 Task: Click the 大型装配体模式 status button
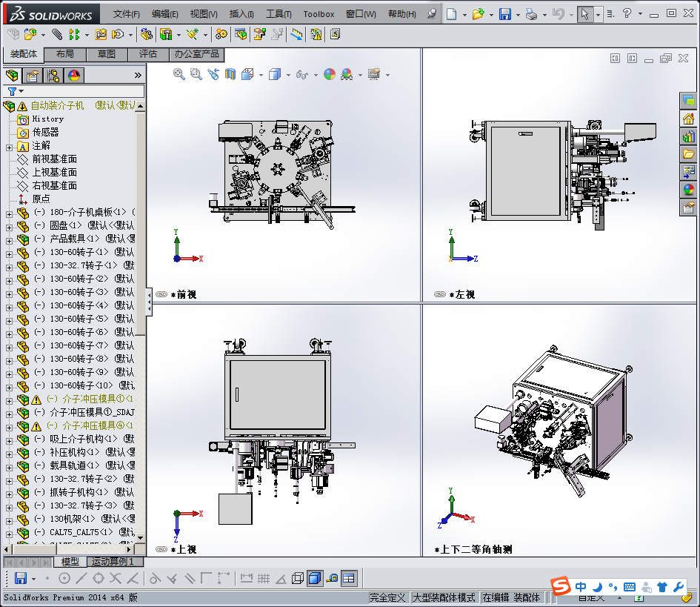coord(444,597)
